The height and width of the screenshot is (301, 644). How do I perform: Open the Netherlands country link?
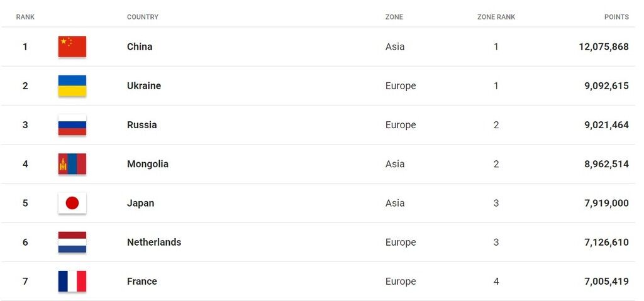[154, 242]
